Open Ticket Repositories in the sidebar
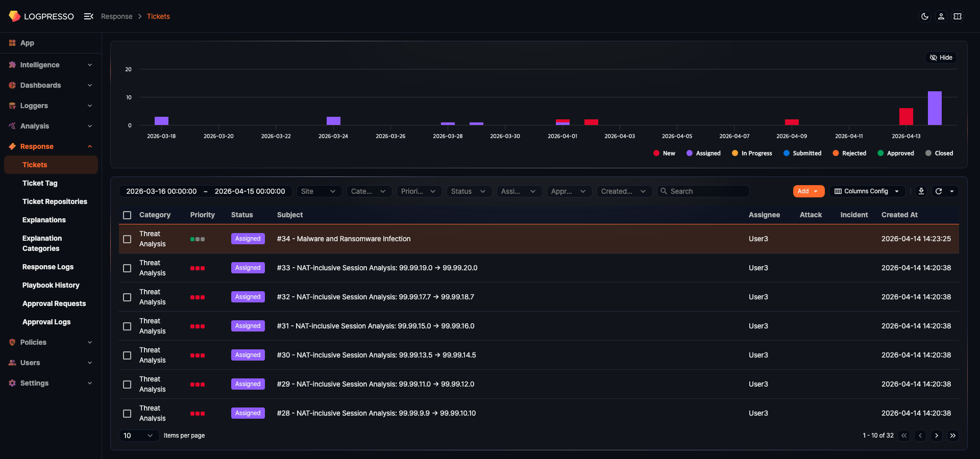The height and width of the screenshot is (459, 980). pyautogui.click(x=55, y=201)
